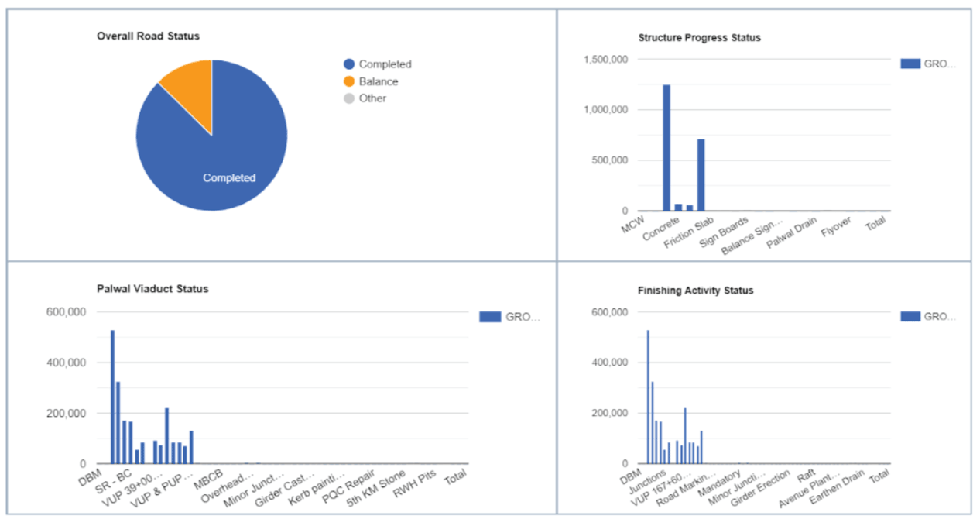Click the Concrete axis label
Image resolution: width=980 pixels, height=526 pixels.
tap(660, 228)
